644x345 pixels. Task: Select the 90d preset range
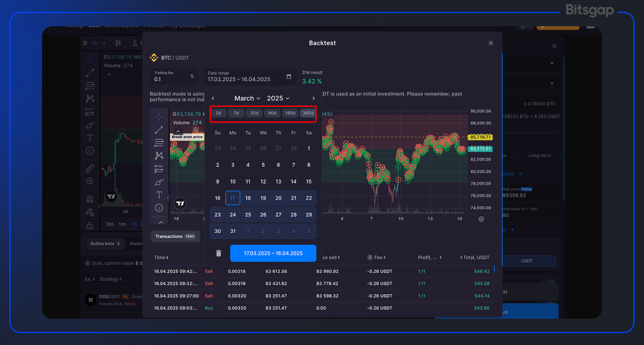(272, 113)
